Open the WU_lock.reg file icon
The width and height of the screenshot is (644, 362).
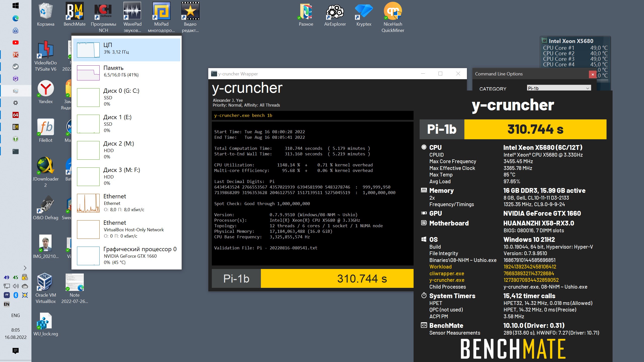46,324
